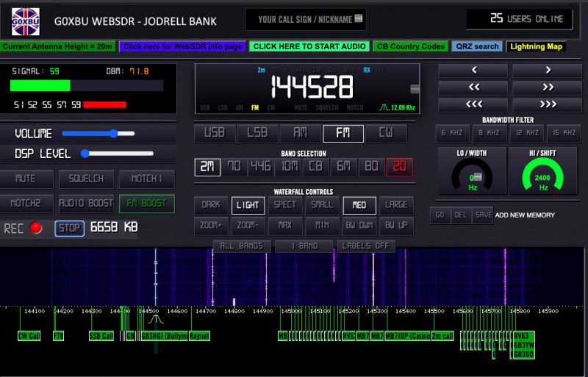588x377 pixels.
Task: Choose the 446 band
Action: pos(262,167)
